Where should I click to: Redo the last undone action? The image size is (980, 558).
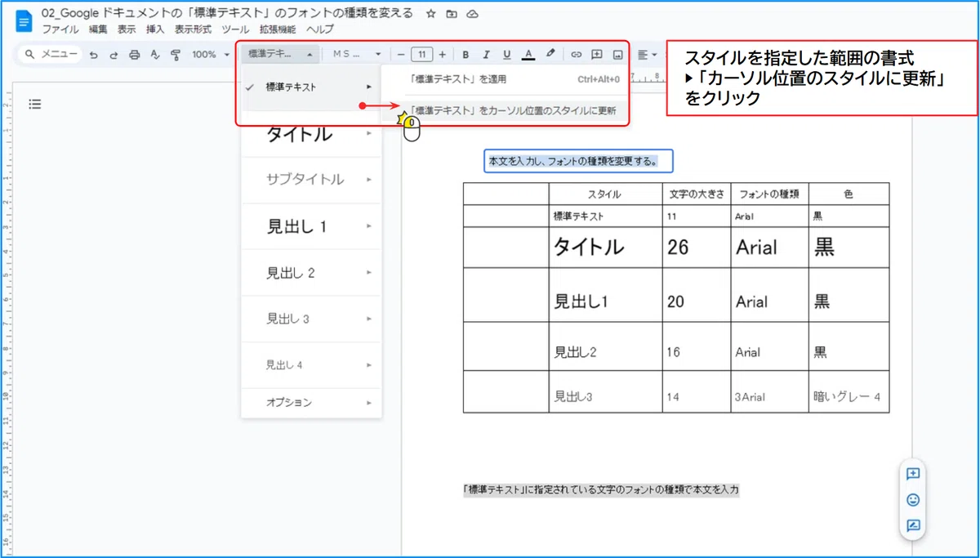pyautogui.click(x=114, y=55)
